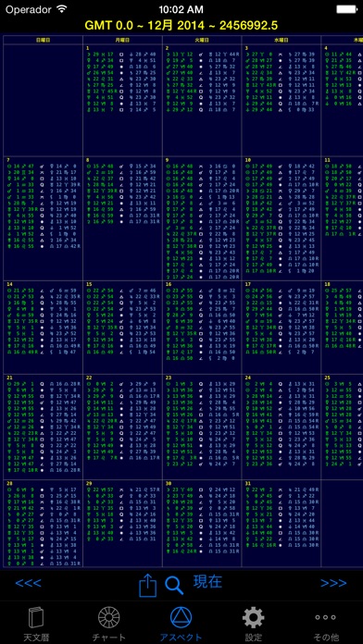Select the 日曜日 column header

point(44,40)
